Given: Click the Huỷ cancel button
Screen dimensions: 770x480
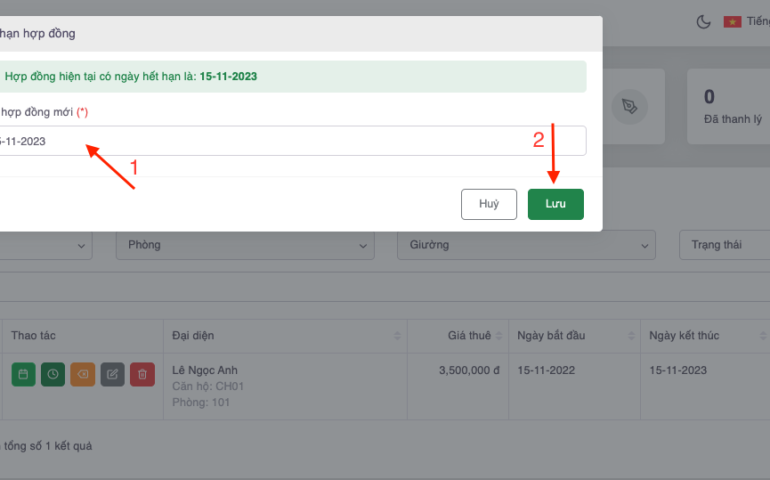Looking at the screenshot, I should tap(489, 204).
